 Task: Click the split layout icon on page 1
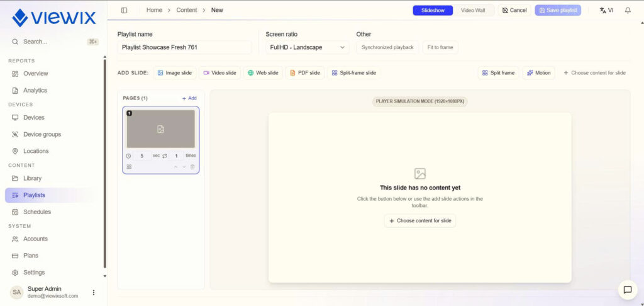tap(129, 167)
